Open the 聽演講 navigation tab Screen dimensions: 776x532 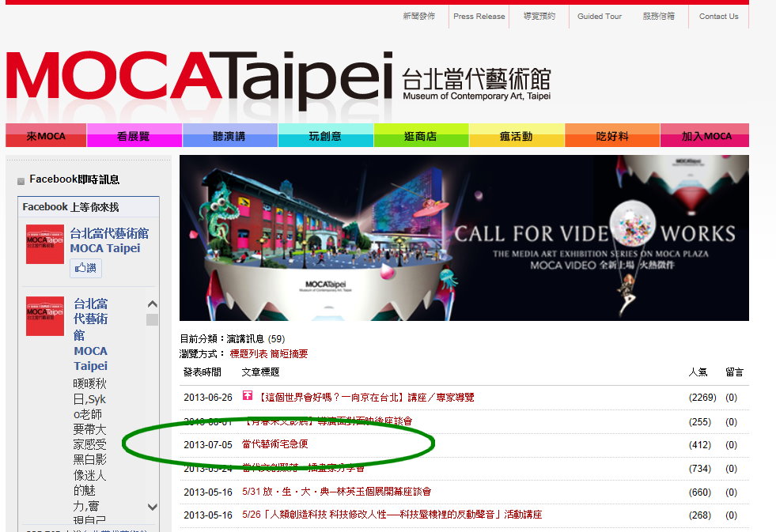229,135
